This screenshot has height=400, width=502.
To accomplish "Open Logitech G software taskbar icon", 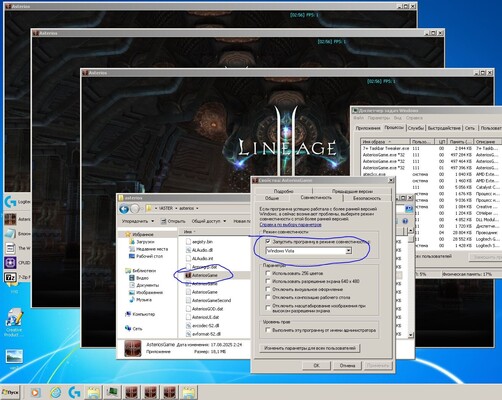I will (74, 392).
